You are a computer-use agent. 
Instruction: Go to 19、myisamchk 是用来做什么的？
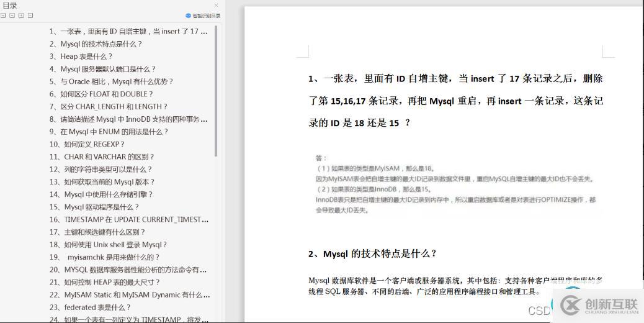click(x=105, y=257)
